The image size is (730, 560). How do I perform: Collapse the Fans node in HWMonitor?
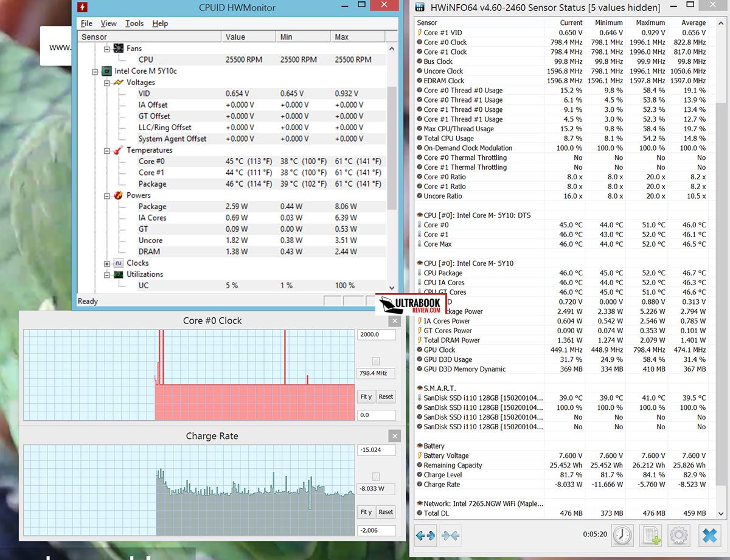point(107,48)
